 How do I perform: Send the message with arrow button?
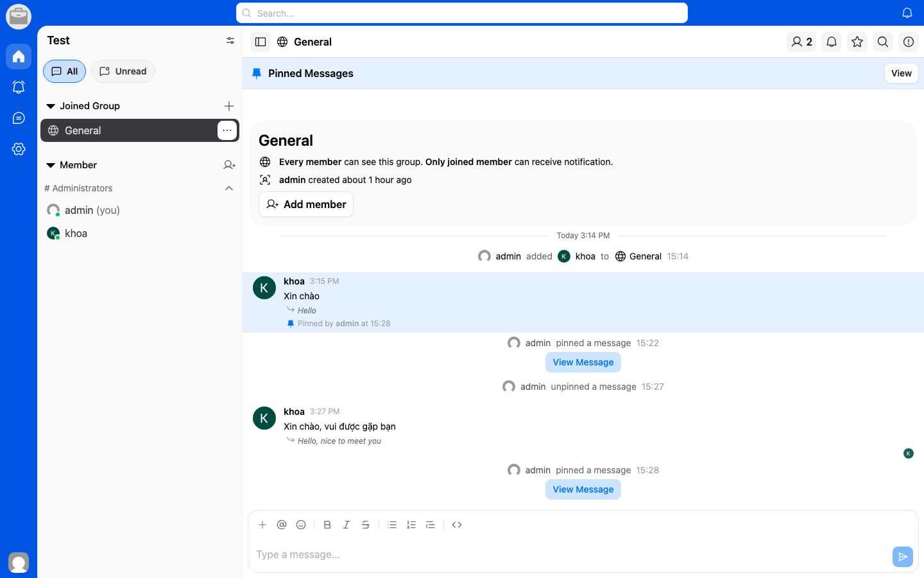[x=903, y=557]
